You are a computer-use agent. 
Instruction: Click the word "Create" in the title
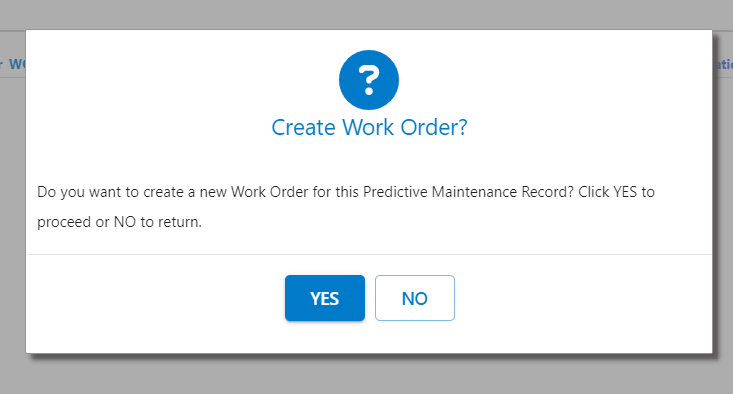(x=303, y=128)
